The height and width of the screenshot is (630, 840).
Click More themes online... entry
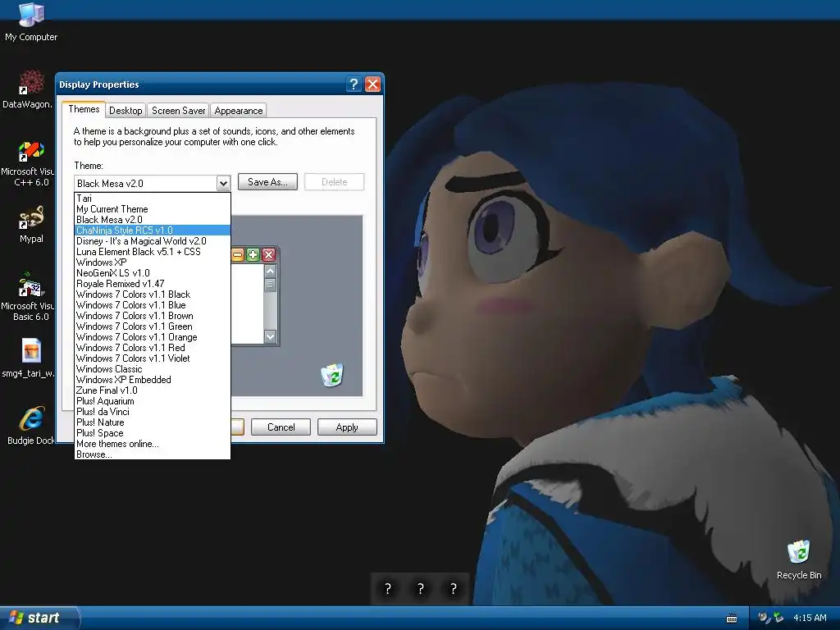(152, 444)
